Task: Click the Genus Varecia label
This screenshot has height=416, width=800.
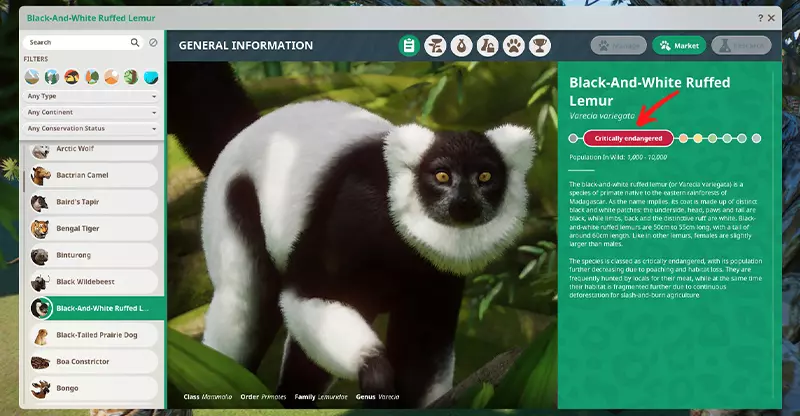Action: coord(378,397)
